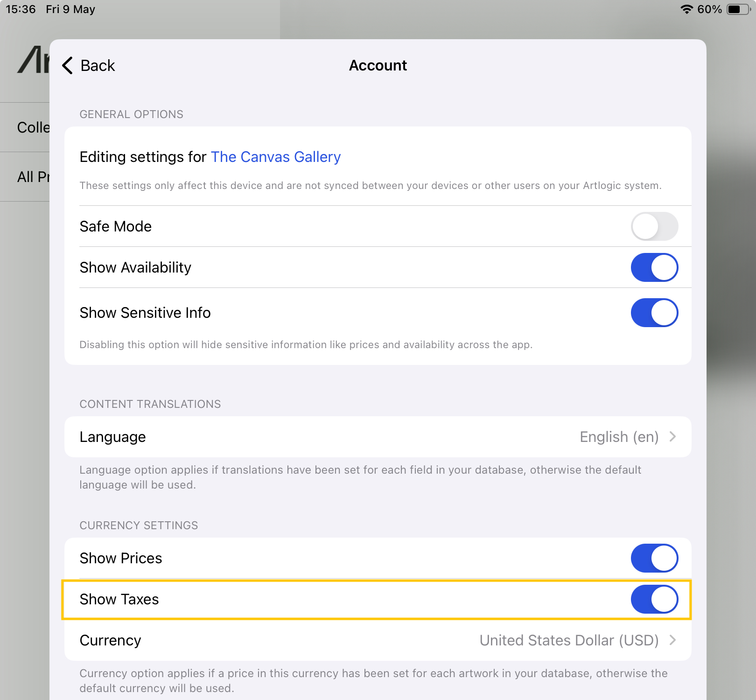Disable the Show Sensitive Info switch
This screenshot has width=756, height=700.
pos(654,313)
